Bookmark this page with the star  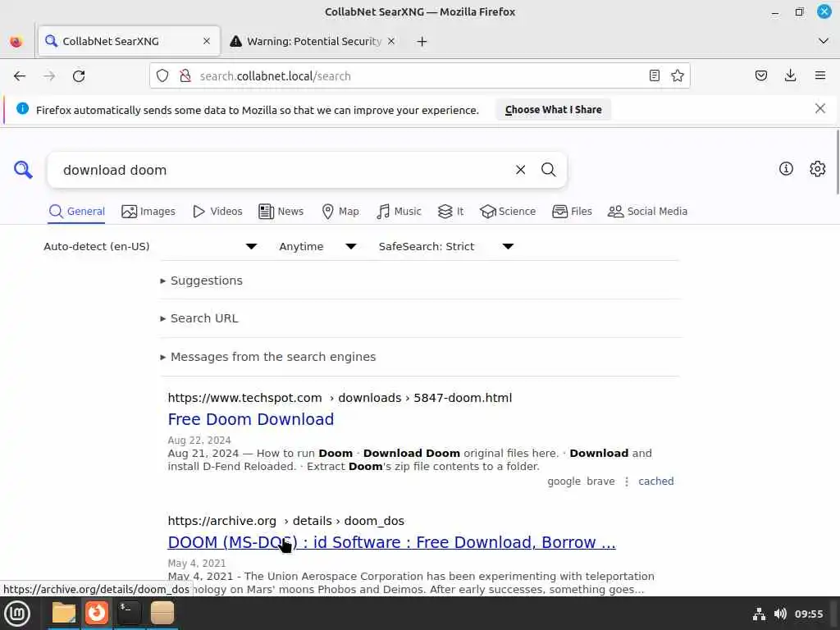tap(677, 75)
